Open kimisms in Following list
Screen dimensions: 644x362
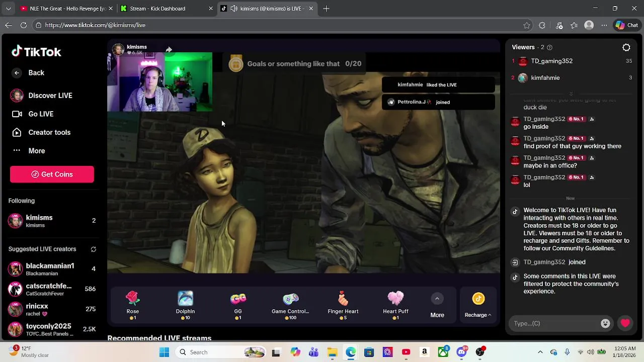[52, 221]
